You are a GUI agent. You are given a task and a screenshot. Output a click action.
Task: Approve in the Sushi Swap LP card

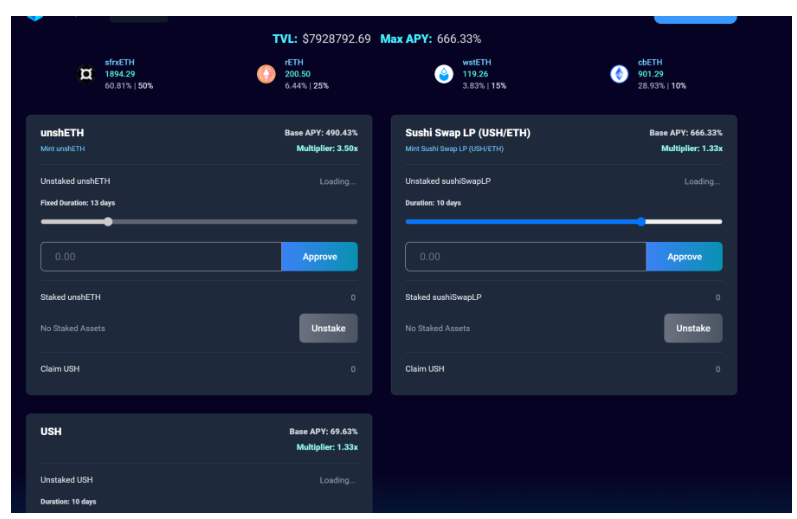(684, 257)
